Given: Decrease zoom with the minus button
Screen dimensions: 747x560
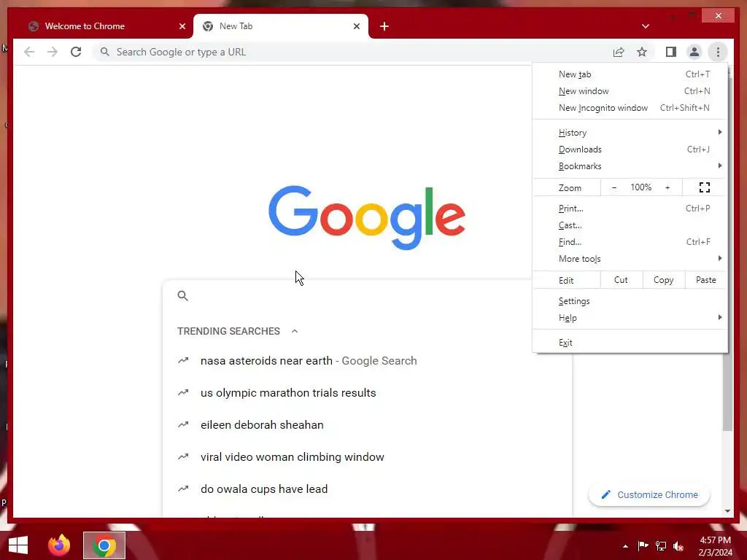Looking at the screenshot, I should tap(614, 187).
